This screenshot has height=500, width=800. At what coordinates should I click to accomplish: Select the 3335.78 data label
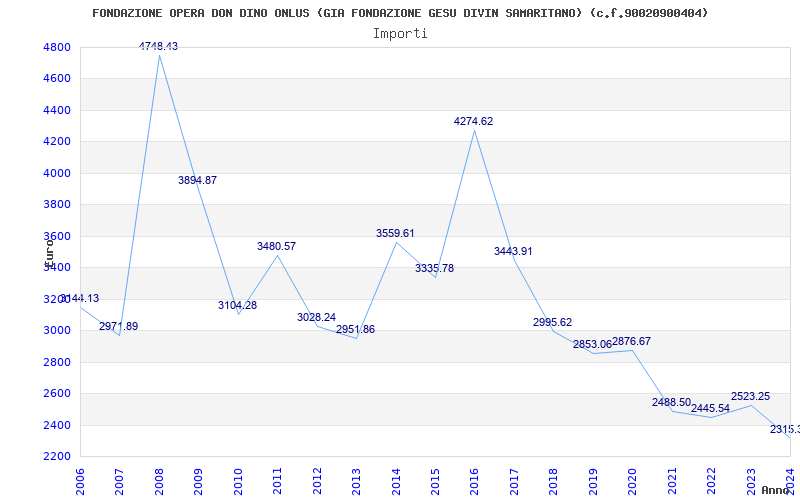[434, 268]
